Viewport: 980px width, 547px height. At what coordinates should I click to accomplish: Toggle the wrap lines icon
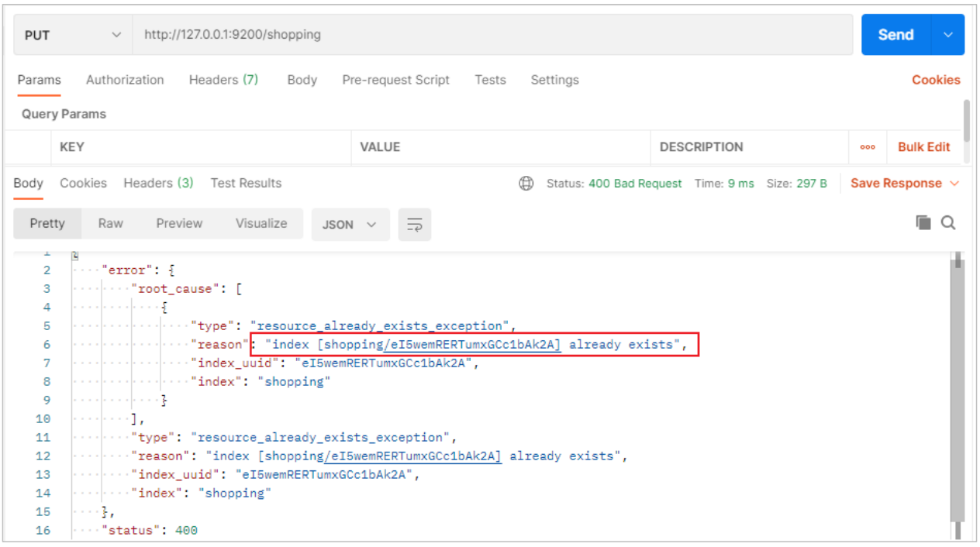coord(415,225)
